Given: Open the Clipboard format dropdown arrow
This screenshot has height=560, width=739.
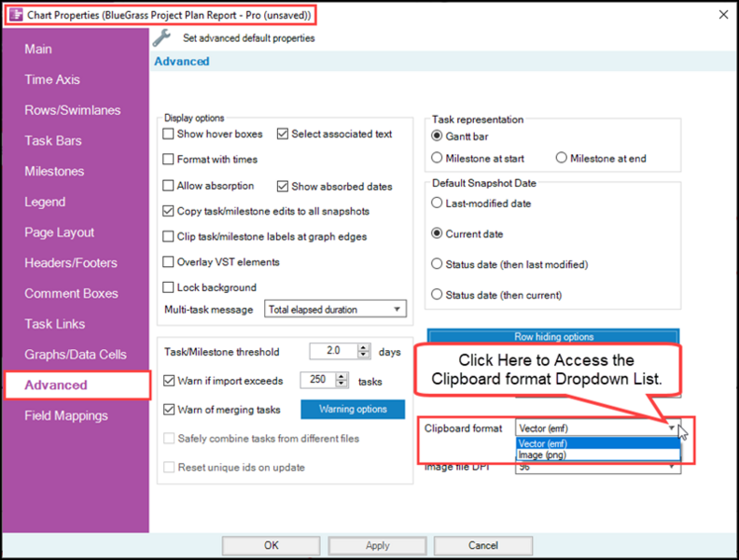Looking at the screenshot, I should 672,428.
